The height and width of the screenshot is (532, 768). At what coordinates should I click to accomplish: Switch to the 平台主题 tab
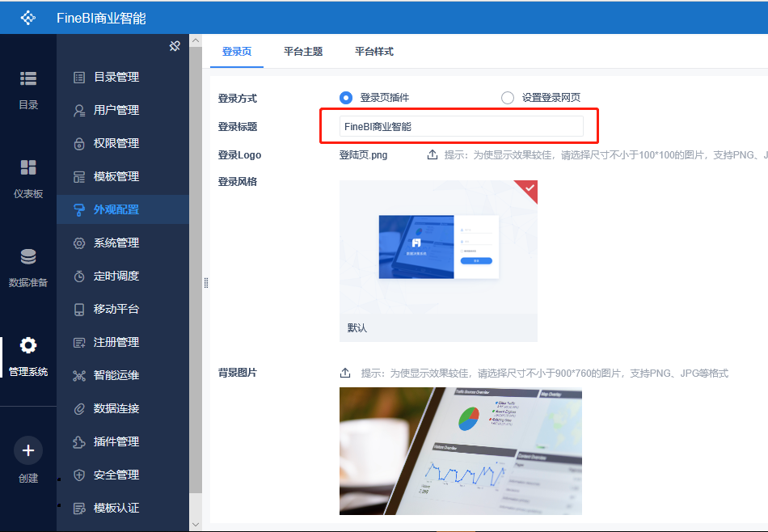(303, 52)
